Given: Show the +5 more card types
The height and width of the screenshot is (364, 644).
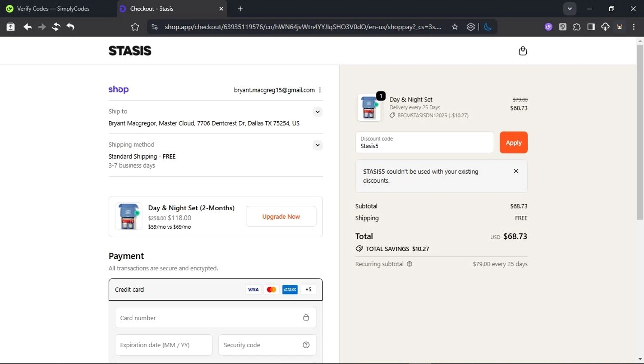Looking at the screenshot, I should [308, 290].
